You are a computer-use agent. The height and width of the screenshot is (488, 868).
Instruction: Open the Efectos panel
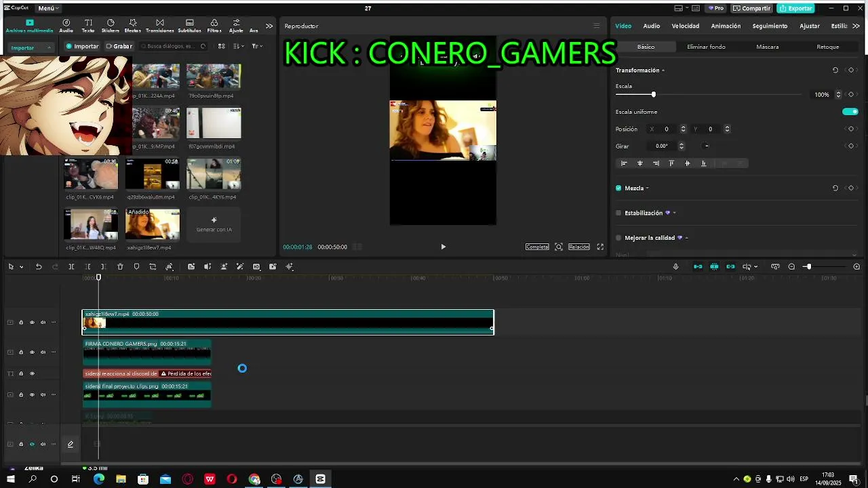[133, 26]
